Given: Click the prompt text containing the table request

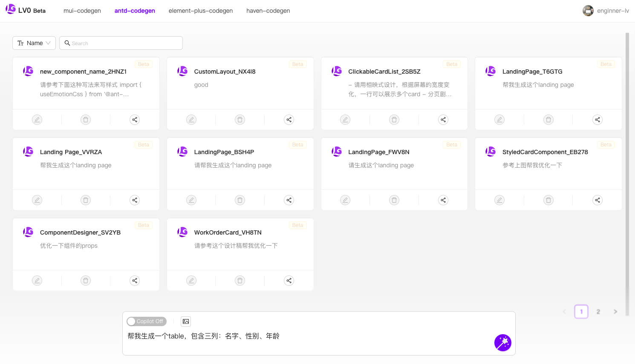Looking at the screenshot, I should click(204, 336).
